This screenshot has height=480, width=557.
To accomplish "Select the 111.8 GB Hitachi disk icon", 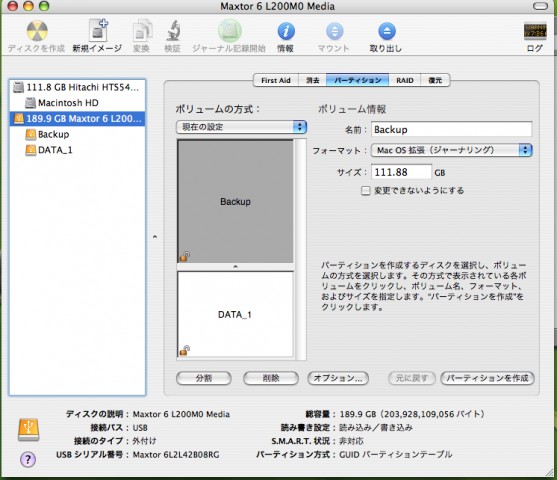I will pos(18,87).
